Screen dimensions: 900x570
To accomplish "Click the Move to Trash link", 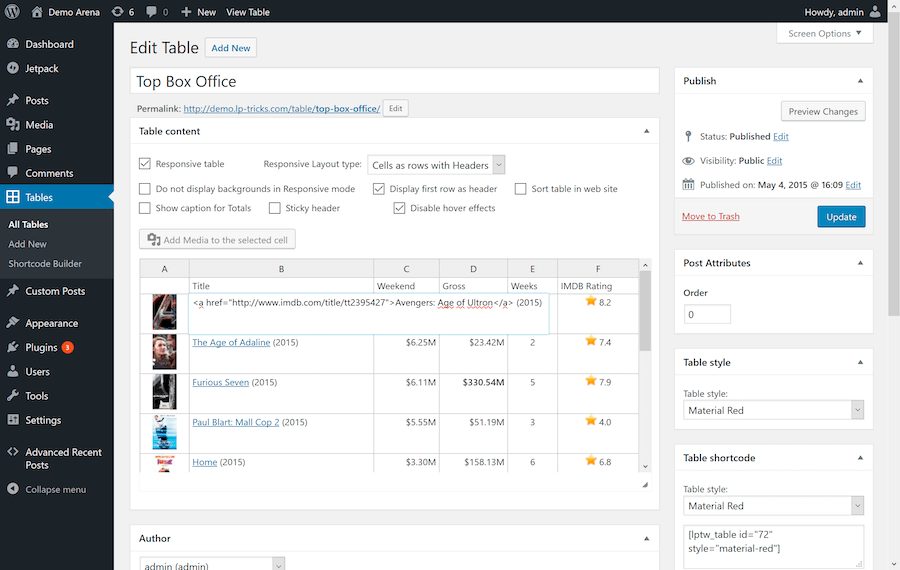I will 711,216.
